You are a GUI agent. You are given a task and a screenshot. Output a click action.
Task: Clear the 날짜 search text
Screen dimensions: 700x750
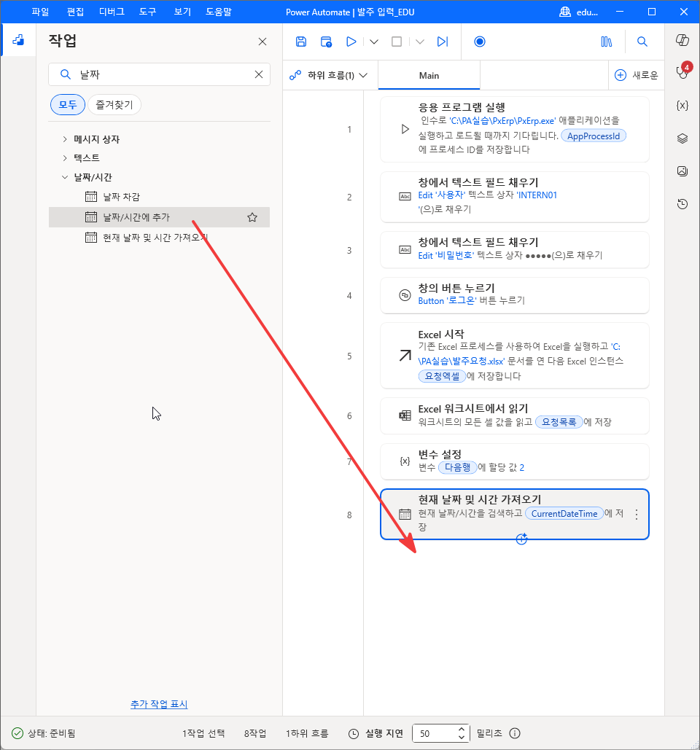(259, 74)
